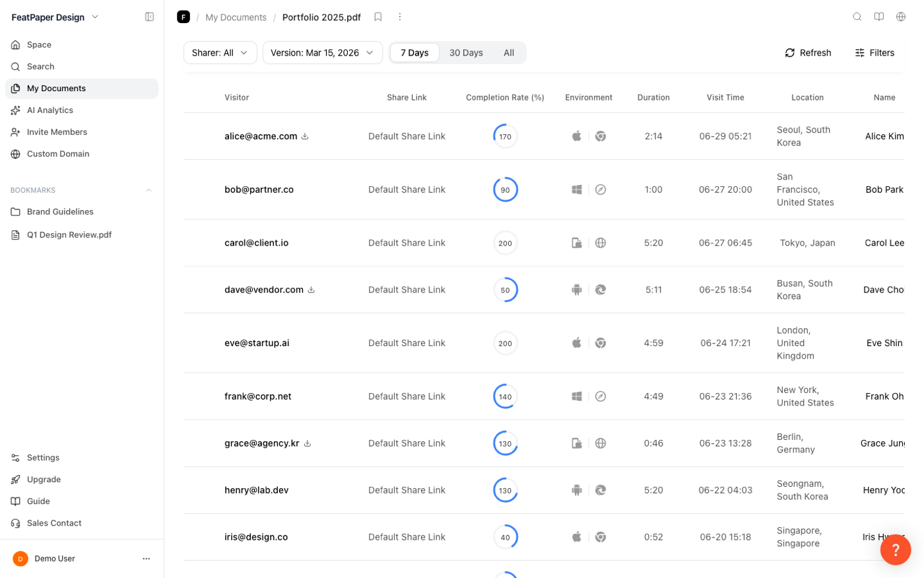924x578 pixels.
Task: Go to Space in the sidebar
Action: 82,45
